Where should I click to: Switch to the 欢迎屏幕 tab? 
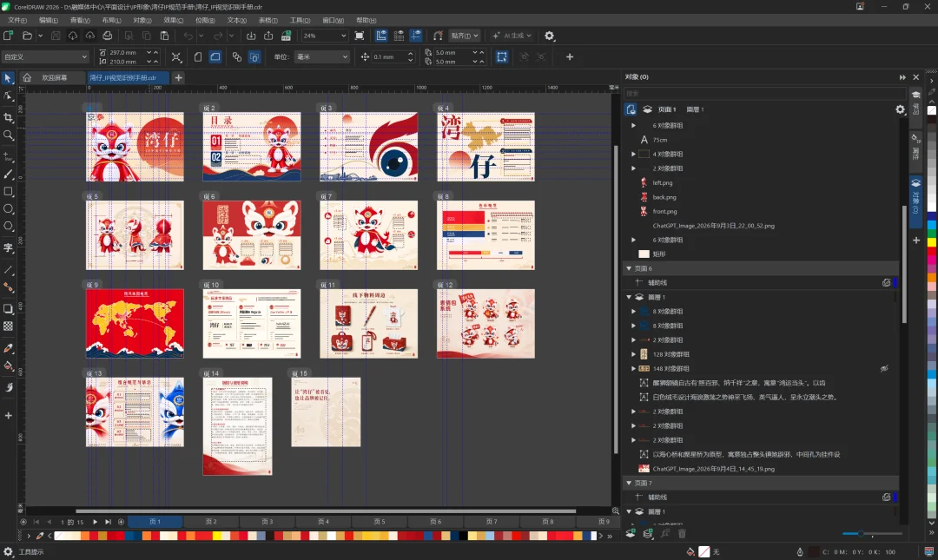click(54, 78)
